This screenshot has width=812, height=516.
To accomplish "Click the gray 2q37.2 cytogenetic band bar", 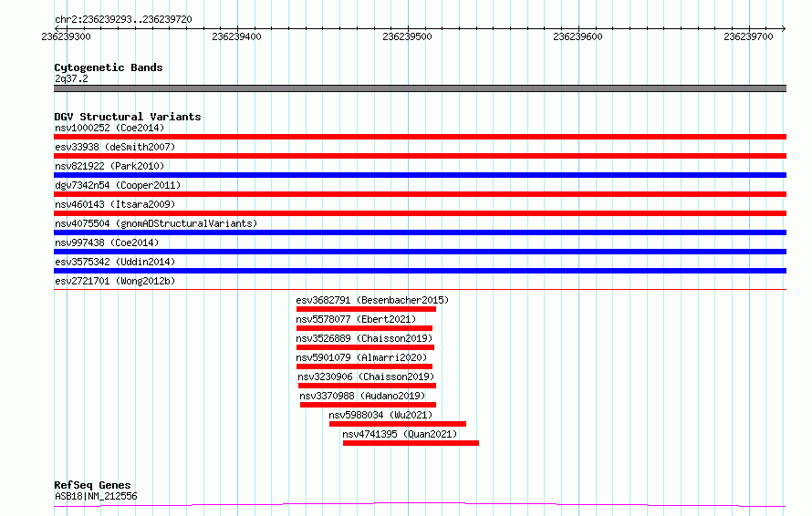I will tap(420, 88).
